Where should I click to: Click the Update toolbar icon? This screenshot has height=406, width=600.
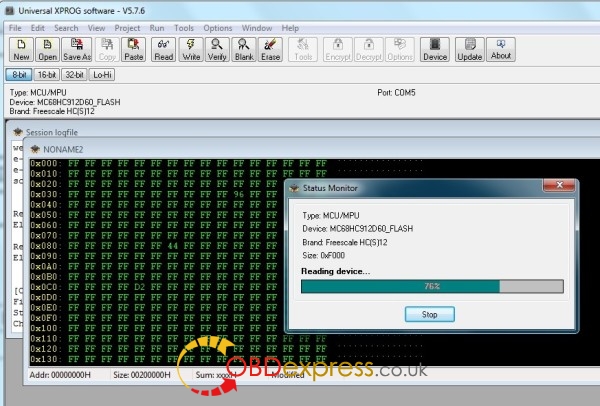[x=468, y=49]
